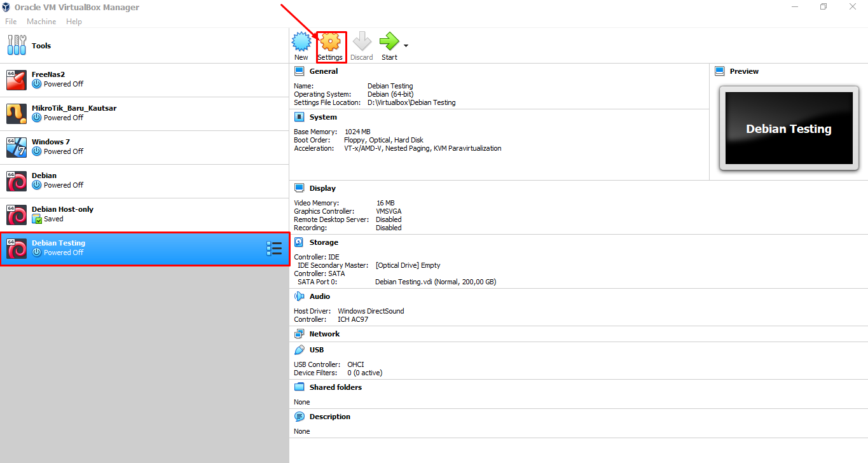Screen dimensions: 868x463
Task: Click the Audio section speaker icon
Action: pos(299,296)
